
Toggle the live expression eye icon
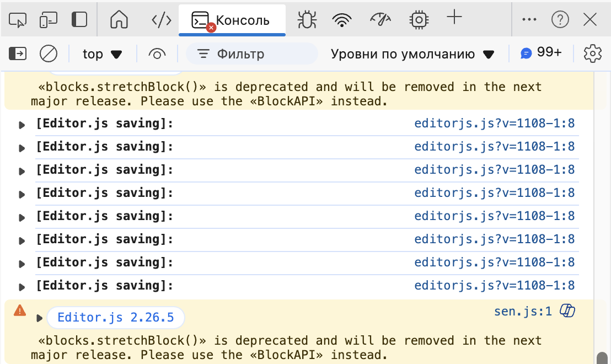pyautogui.click(x=157, y=54)
